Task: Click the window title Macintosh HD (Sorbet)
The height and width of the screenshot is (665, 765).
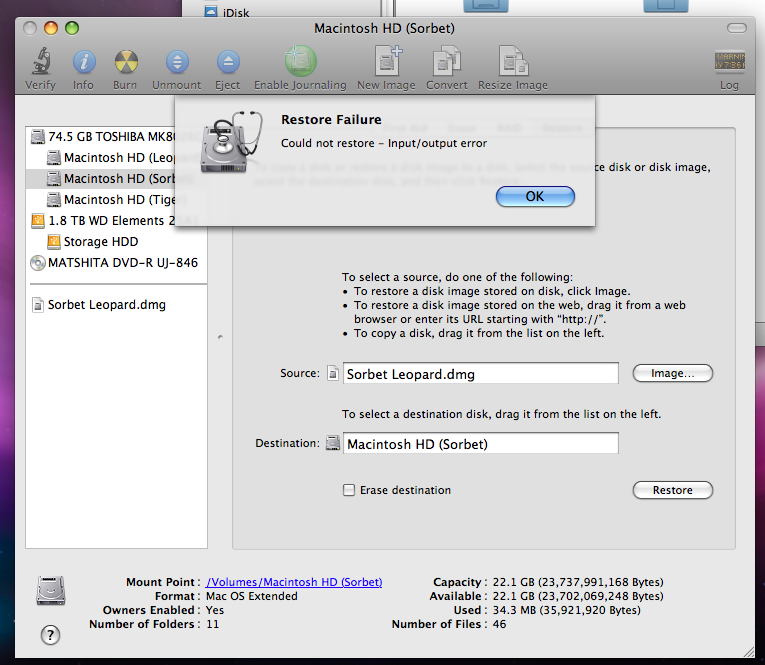Action: pyautogui.click(x=384, y=28)
